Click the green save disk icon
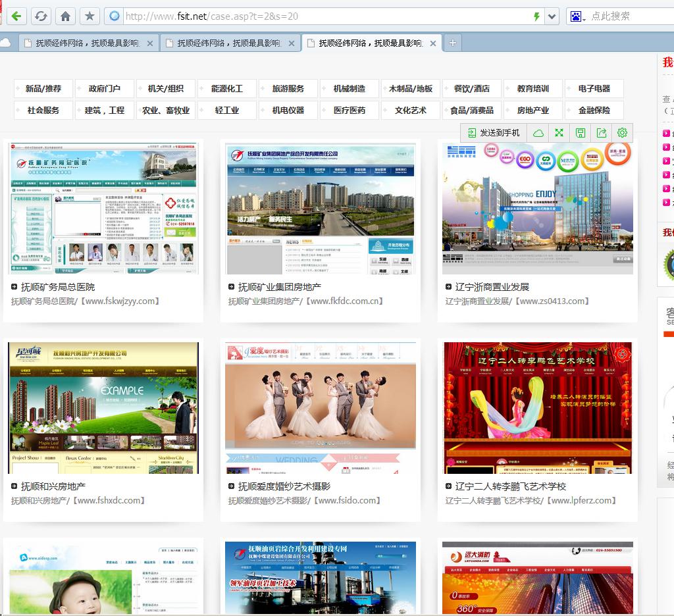Screen dimensions: 674x616 [581, 133]
